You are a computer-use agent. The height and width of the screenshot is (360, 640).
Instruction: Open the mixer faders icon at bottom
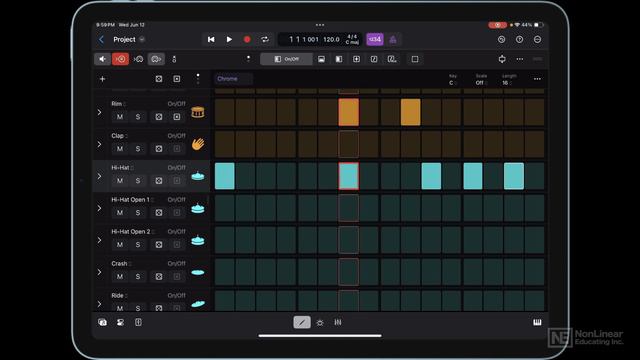pyautogui.click(x=338, y=322)
